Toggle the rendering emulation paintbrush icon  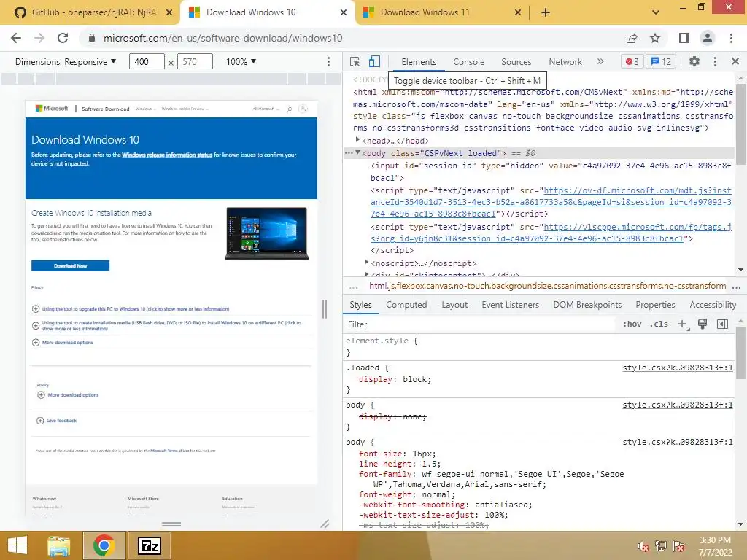point(703,324)
